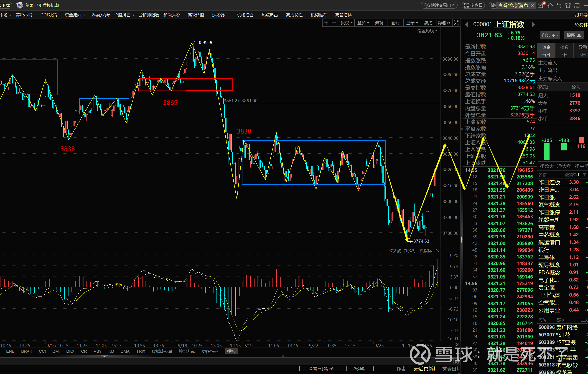This screenshot has height=374, width=588.
Task: Go to previous stock left arrow
Action: [x=467, y=24]
